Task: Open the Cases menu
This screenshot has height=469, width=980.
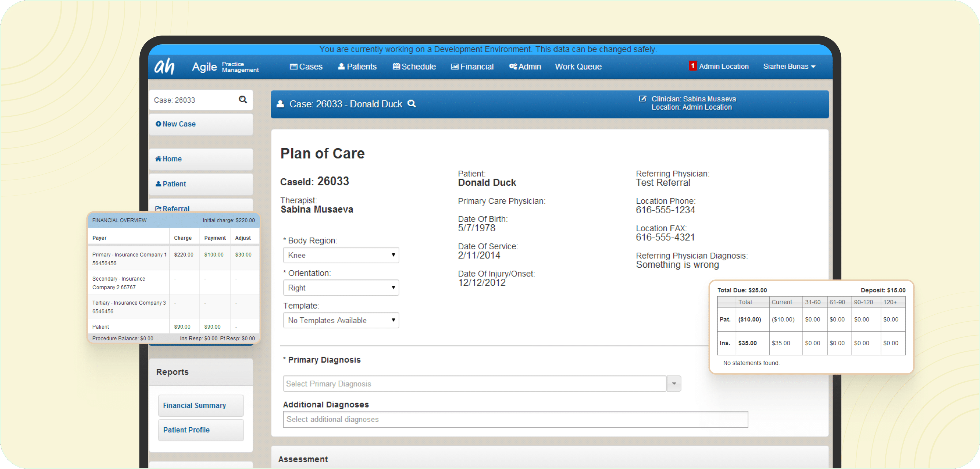Action: [306, 66]
